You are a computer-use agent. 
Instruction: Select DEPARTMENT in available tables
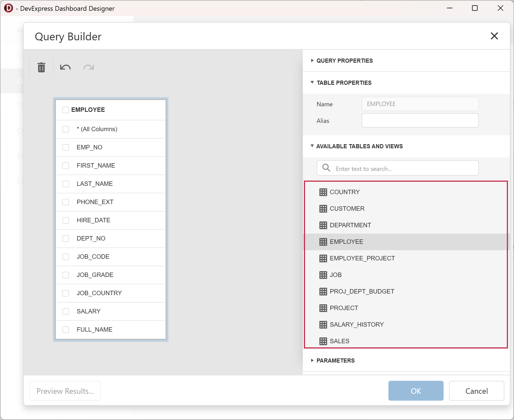pos(406,225)
